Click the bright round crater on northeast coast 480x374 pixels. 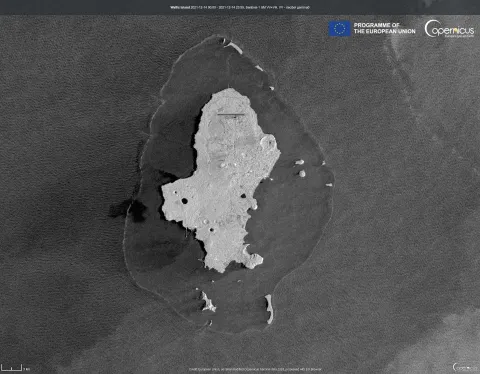tap(269, 143)
